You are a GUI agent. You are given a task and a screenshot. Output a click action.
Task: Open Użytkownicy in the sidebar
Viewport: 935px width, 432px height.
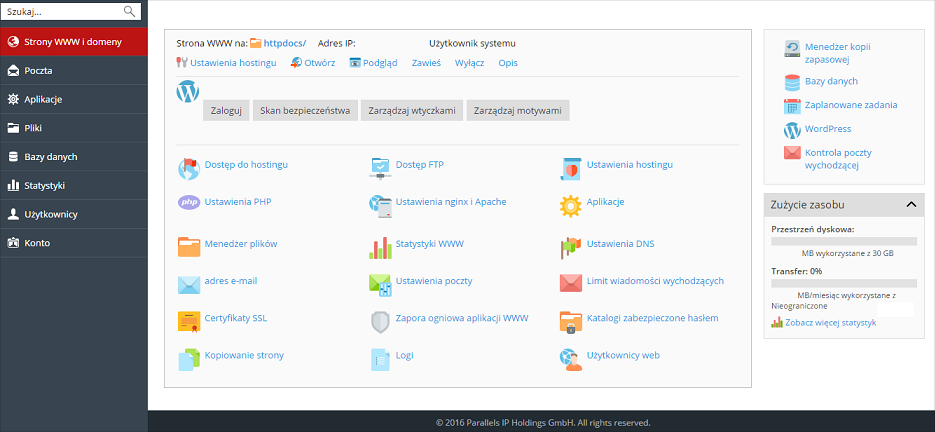tap(74, 214)
